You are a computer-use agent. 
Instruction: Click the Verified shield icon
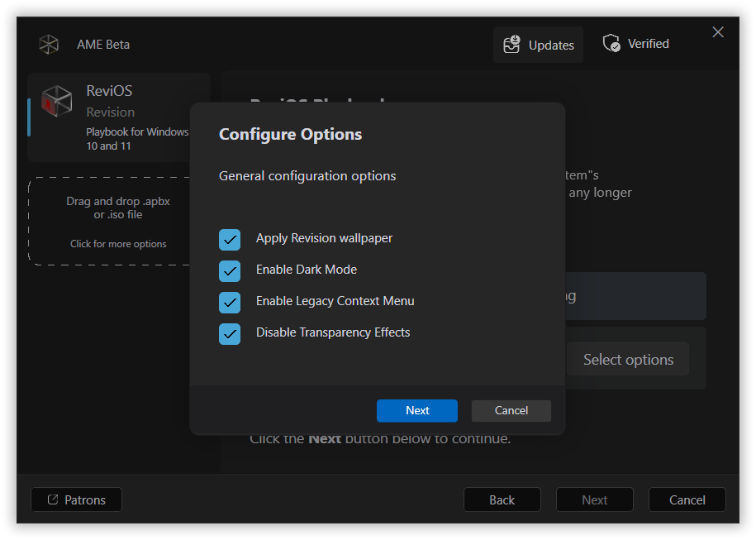click(611, 43)
